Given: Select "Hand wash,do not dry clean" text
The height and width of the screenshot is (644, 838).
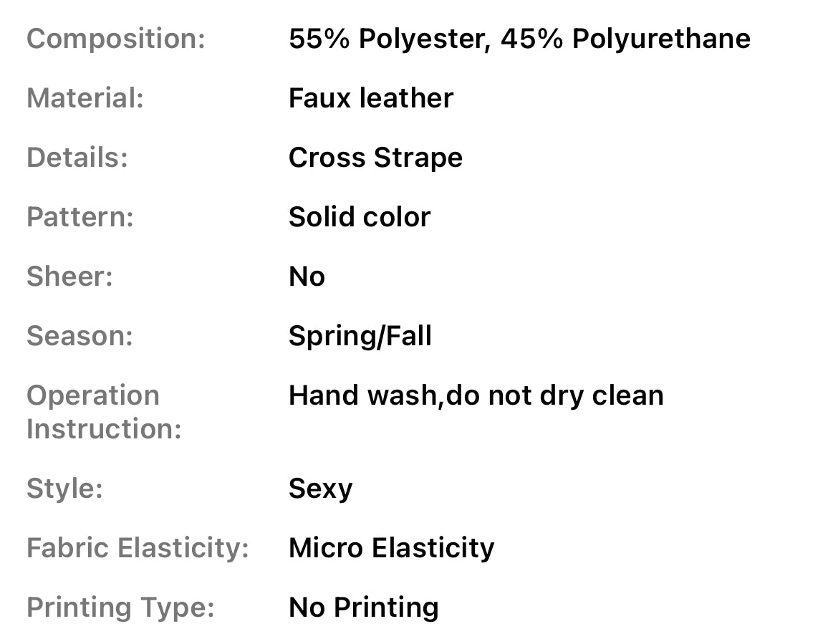Looking at the screenshot, I should pyautogui.click(x=476, y=395).
